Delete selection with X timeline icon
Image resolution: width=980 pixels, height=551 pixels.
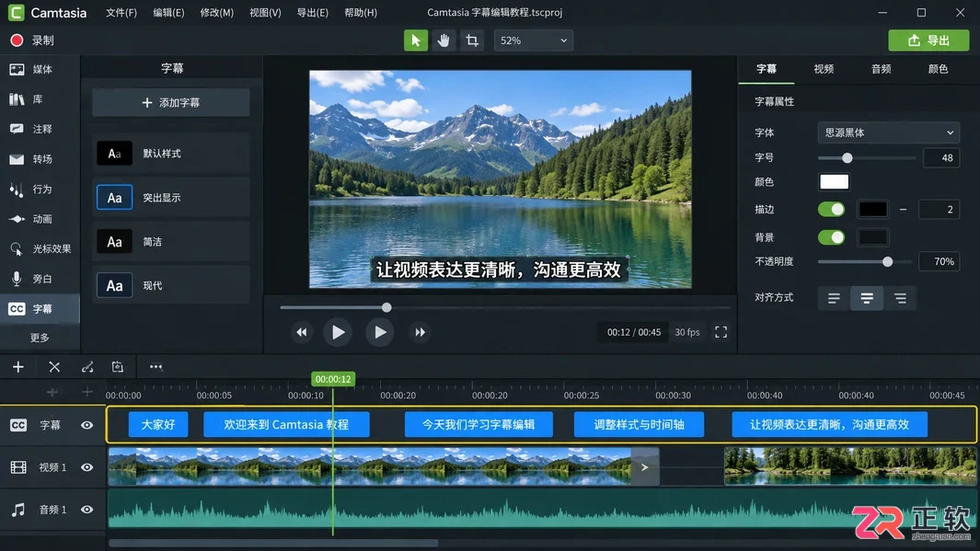pyautogui.click(x=54, y=367)
